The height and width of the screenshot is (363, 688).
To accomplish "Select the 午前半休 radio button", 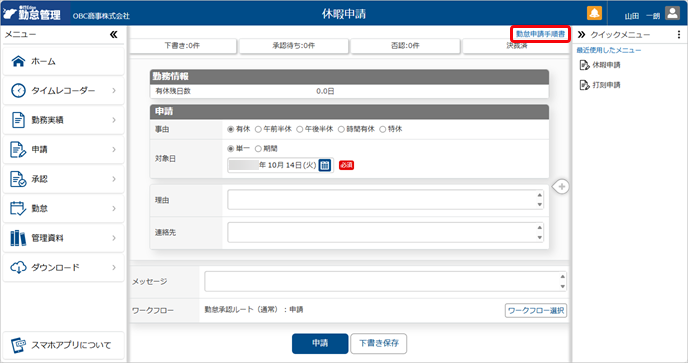I will click(x=258, y=129).
